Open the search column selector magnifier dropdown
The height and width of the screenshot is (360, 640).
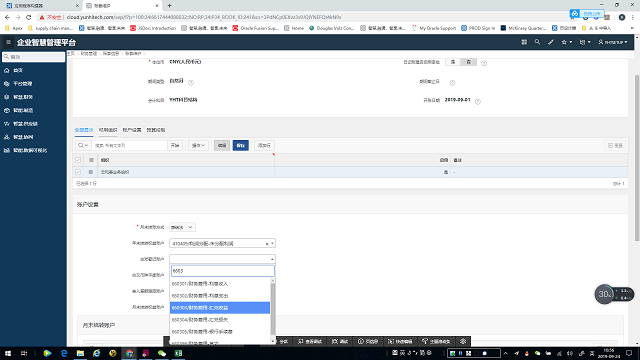[x=83, y=145]
